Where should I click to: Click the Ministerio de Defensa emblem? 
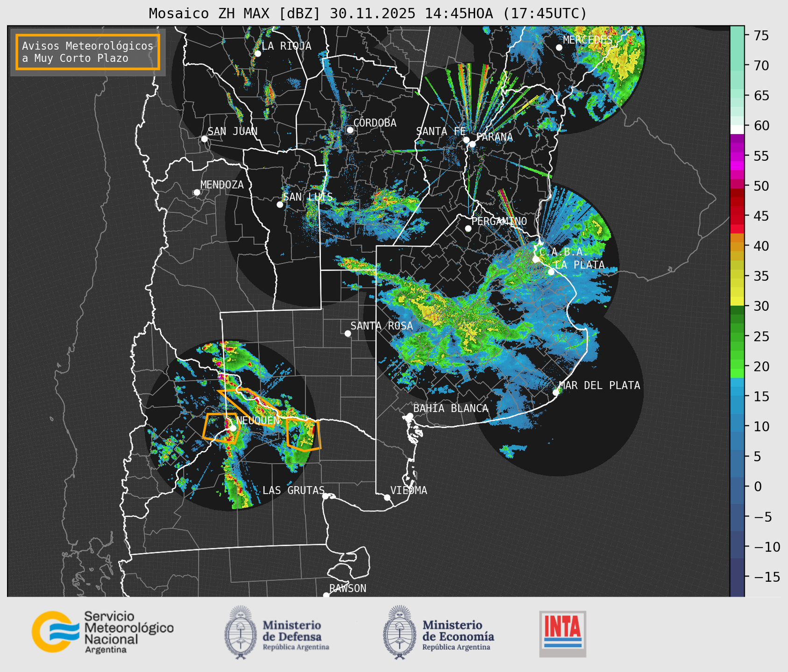(x=241, y=632)
